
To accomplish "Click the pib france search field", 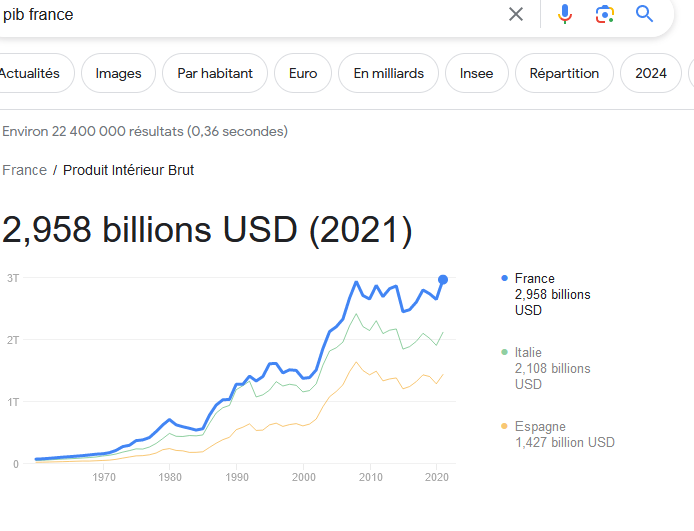I will pos(252,15).
